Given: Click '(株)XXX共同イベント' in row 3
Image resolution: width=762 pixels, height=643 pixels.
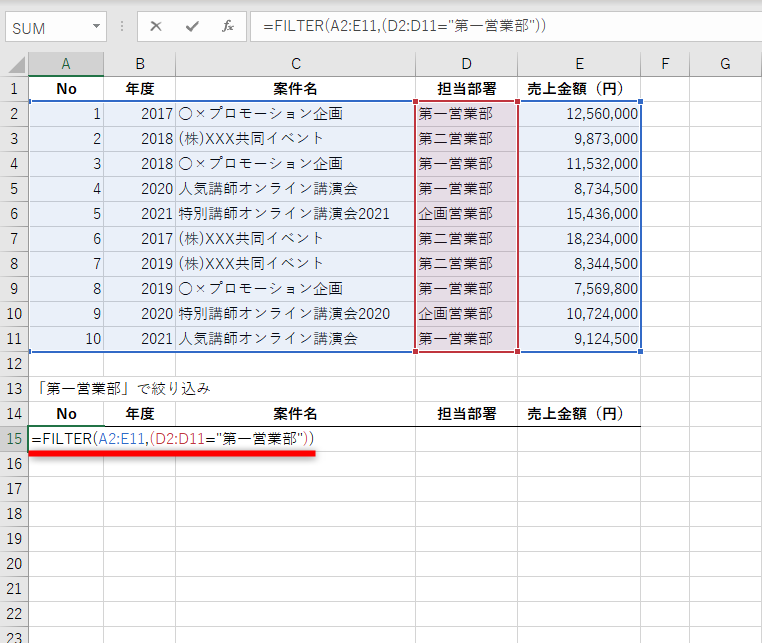Looking at the screenshot, I should click(x=295, y=139).
